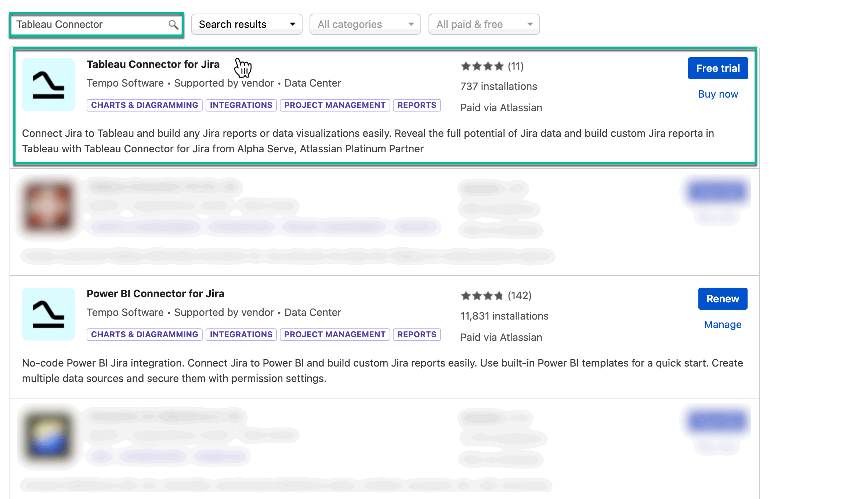
Task: Click the last blurred result's app icon
Action: pyautogui.click(x=48, y=434)
